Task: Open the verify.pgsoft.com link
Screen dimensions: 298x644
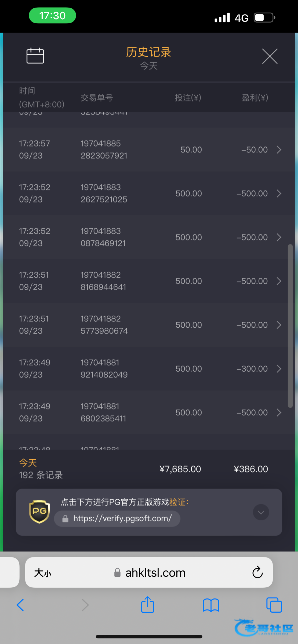Action: click(x=122, y=518)
